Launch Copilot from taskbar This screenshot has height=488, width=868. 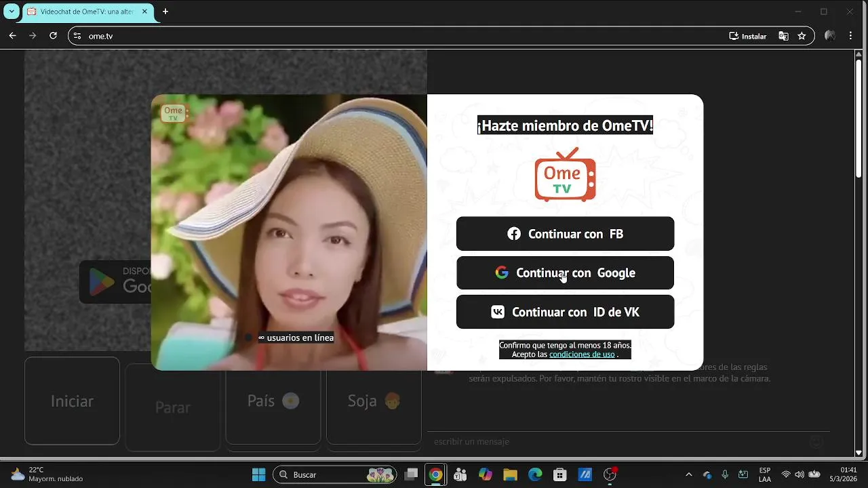point(486,474)
